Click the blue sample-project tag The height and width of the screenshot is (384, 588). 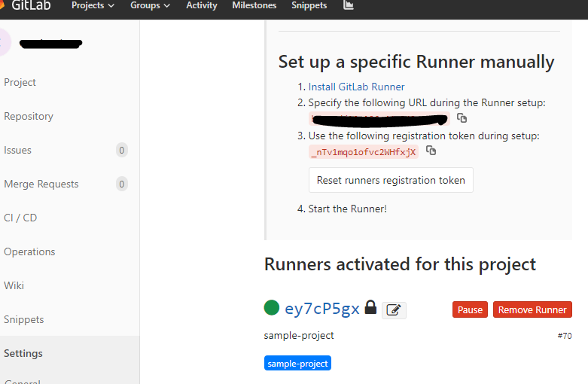tap(297, 363)
